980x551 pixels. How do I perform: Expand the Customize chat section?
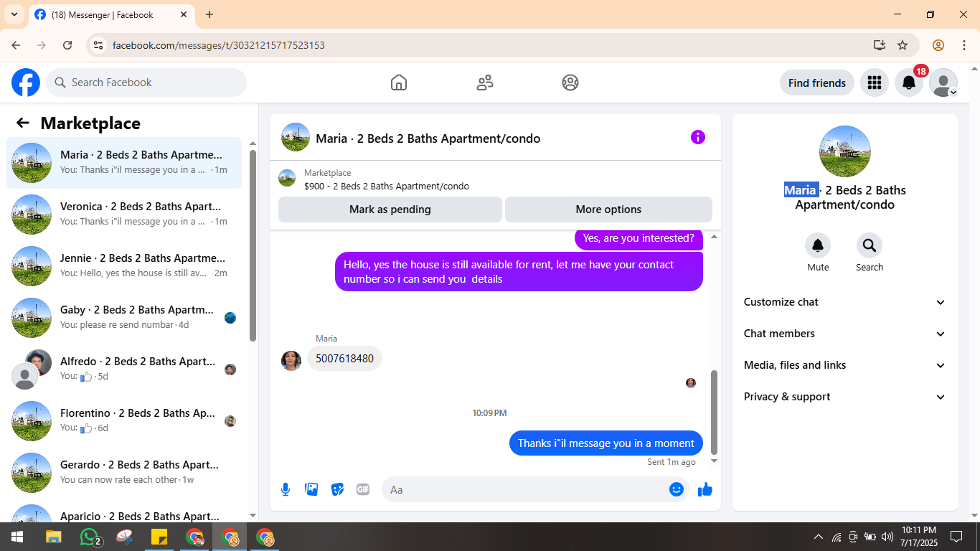845,302
